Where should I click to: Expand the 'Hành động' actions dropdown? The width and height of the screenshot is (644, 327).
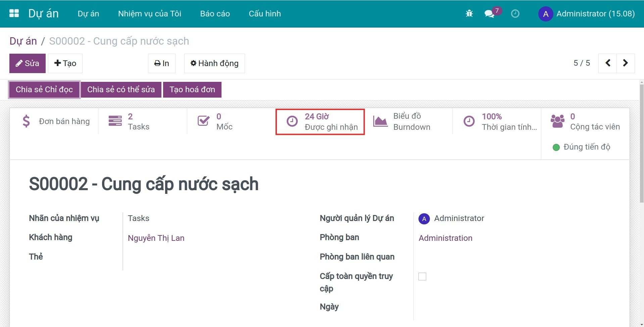pos(214,63)
